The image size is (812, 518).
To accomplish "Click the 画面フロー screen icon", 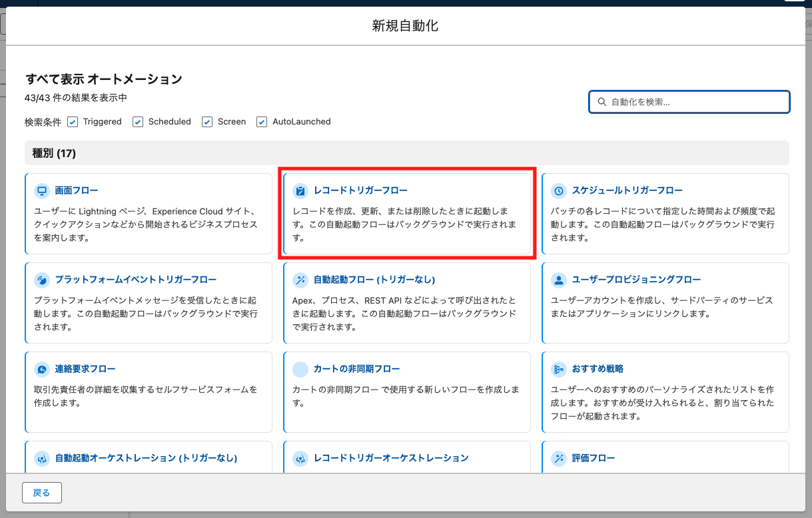I will (x=42, y=190).
